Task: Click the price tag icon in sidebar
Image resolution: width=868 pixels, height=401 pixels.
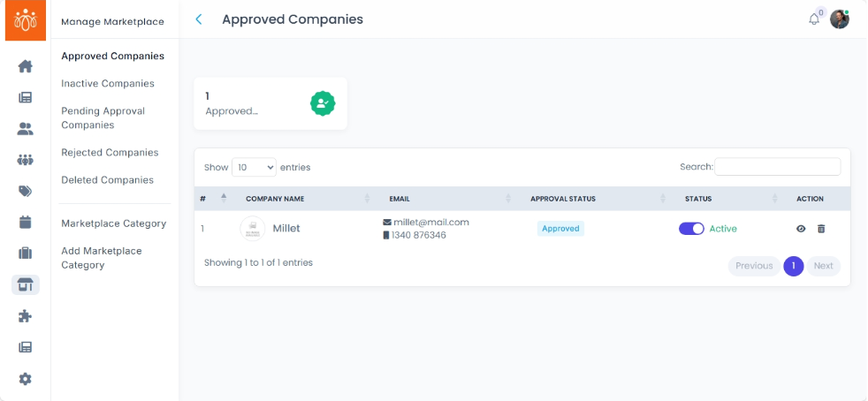Action: 25,191
